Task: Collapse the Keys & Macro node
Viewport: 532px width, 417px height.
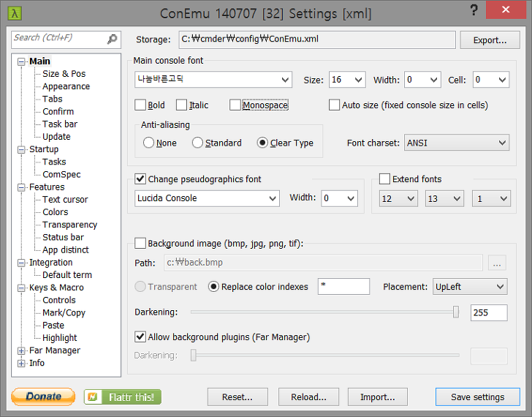Action: (x=21, y=288)
